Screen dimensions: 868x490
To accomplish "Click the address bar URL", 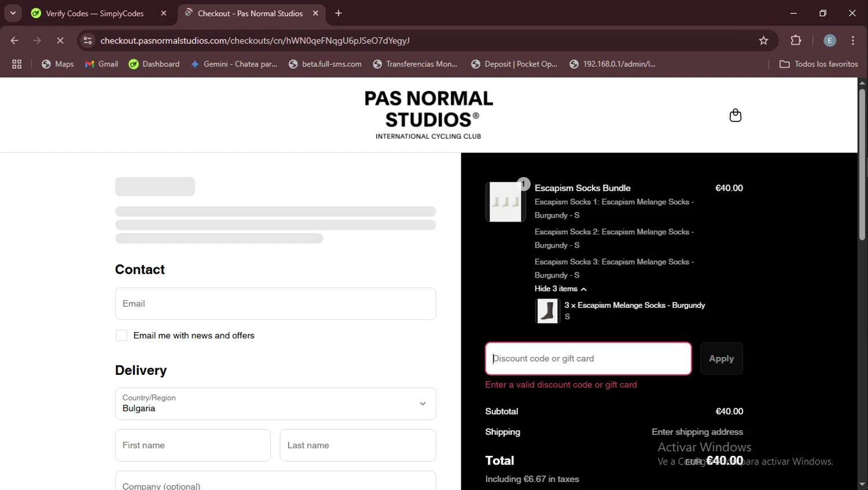I will click(x=255, y=40).
